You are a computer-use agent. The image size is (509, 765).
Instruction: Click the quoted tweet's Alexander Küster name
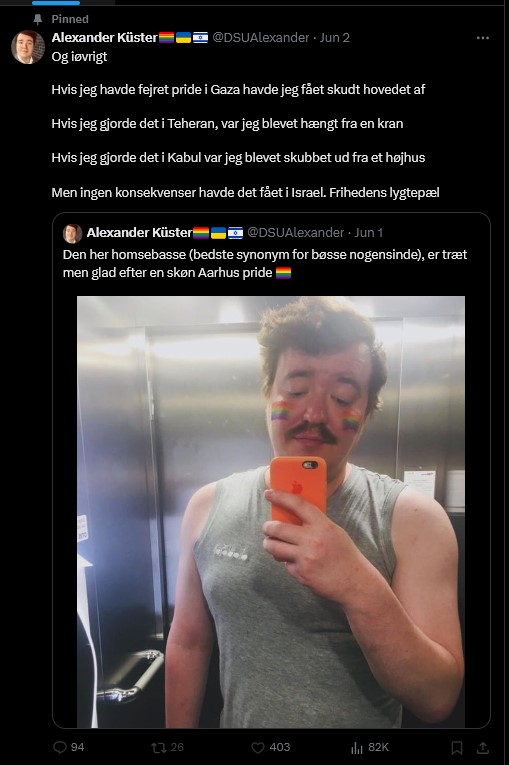(139, 233)
